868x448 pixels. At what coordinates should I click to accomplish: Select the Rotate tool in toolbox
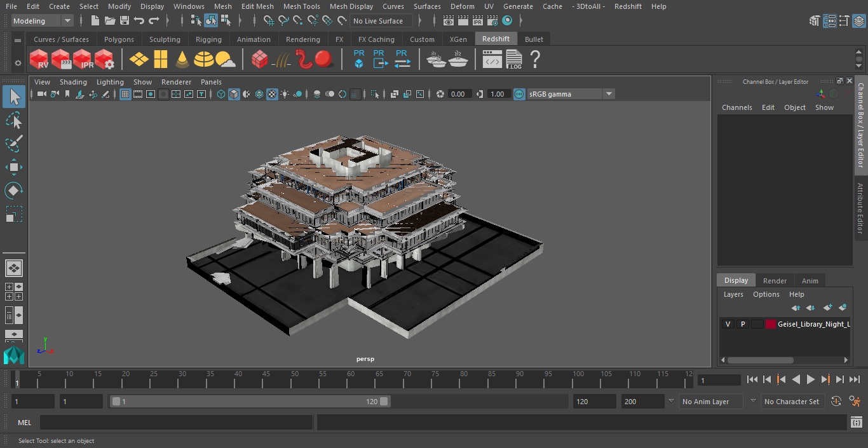tap(13, 191)
